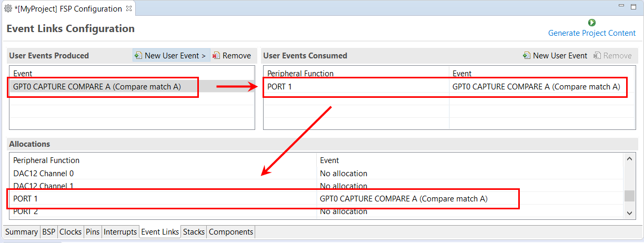Screen dimensions: 644x243
Task: Click No allocation for PORT 2
Action: [344, 211]
